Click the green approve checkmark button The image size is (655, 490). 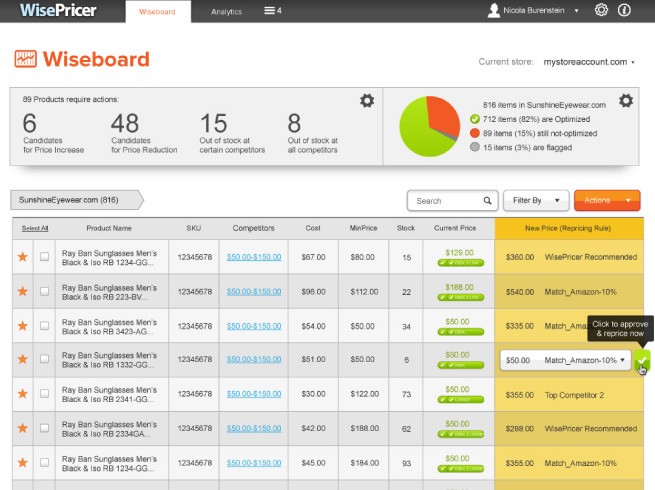click(x=642, y=360)
